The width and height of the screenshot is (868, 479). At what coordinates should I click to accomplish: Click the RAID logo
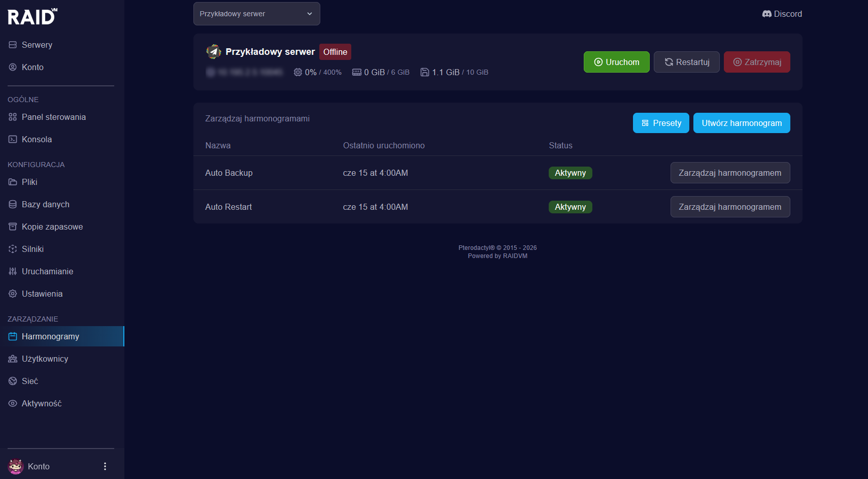(x=32, y=17)
